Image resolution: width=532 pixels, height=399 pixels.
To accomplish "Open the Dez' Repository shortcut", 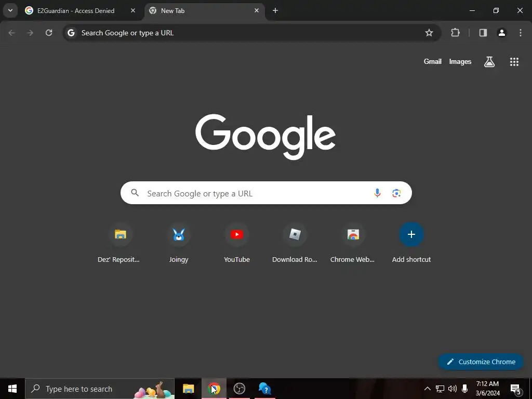I will coord(119,244).
